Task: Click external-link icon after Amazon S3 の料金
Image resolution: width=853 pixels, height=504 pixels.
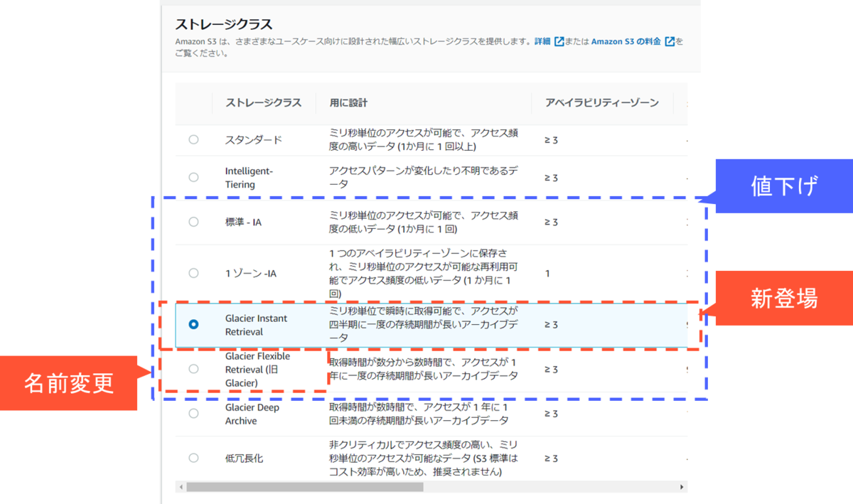Action: tap(670, 41)
